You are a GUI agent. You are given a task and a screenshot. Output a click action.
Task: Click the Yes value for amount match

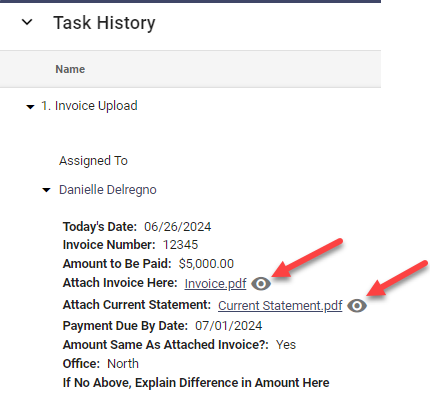[286, 345]
